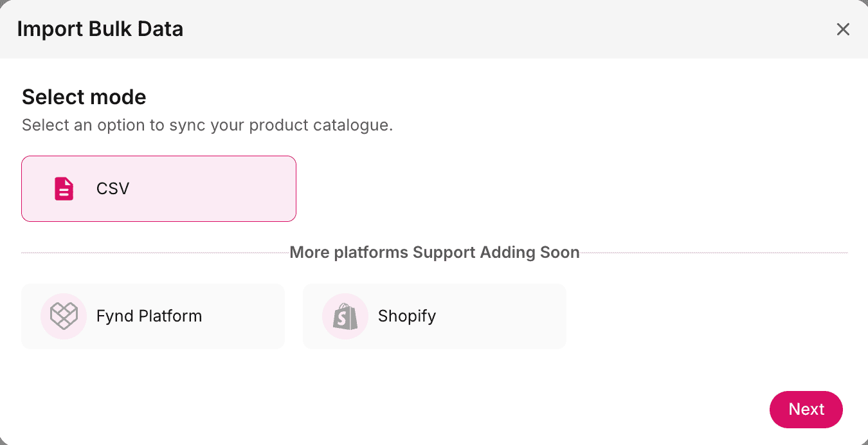Click the divider line right of "Adding Soon"

pyautogui.click(x=714, y=253)
